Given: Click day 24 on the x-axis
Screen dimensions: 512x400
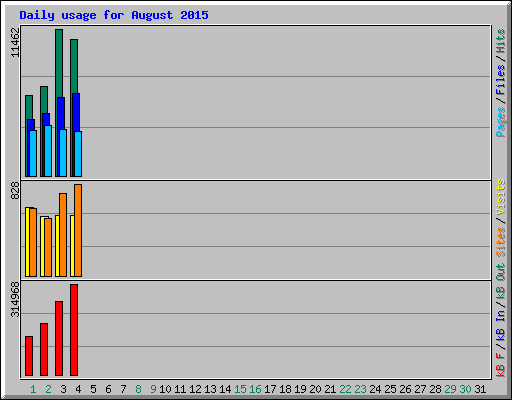Looking at the screenshot, I should (375, 389).
